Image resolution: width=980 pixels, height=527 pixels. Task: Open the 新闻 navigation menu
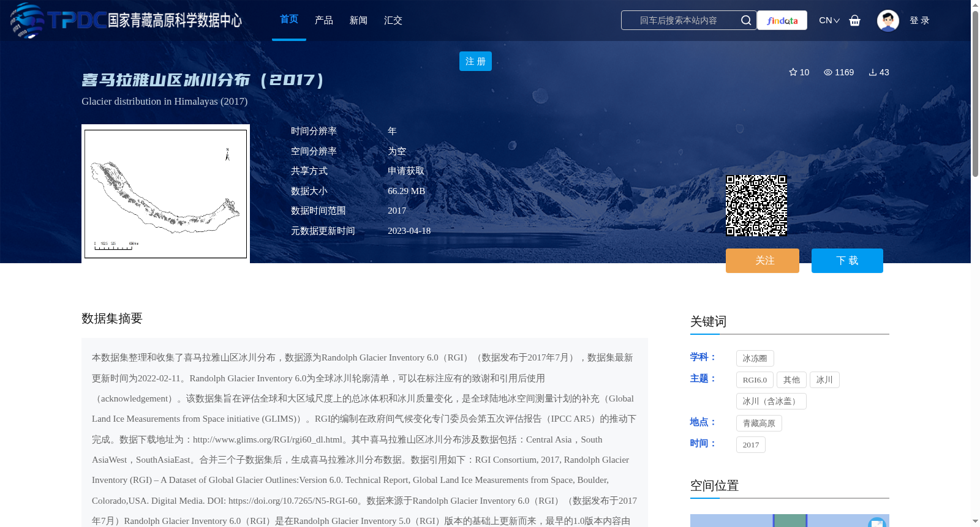click(358, 20)
